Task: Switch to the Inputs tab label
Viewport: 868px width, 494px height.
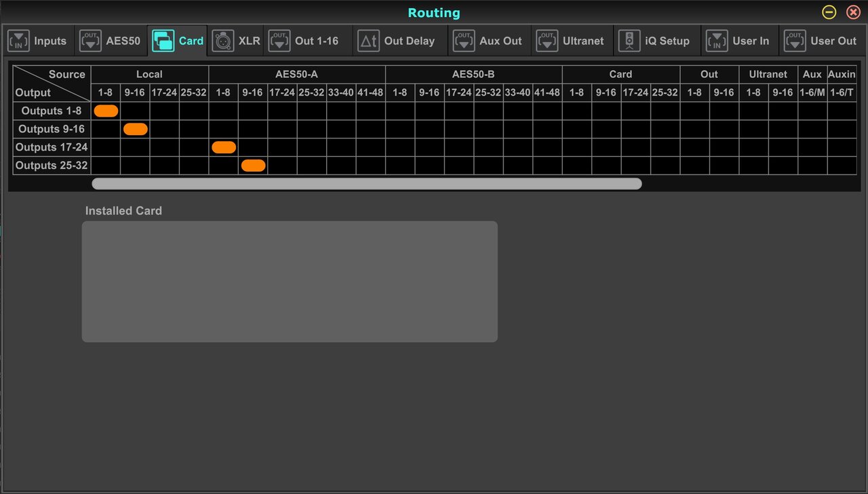Action: pos(50,41)
